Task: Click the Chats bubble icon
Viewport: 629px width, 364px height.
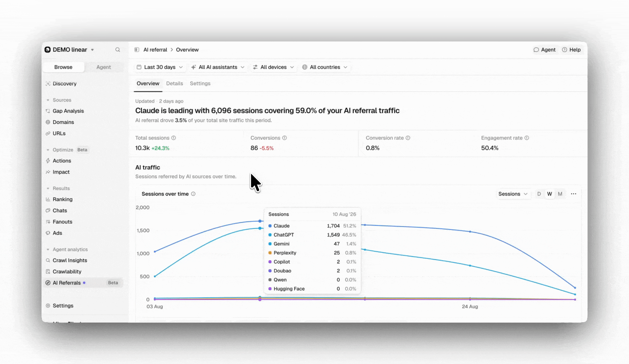Action: click(x=48, y=211)
